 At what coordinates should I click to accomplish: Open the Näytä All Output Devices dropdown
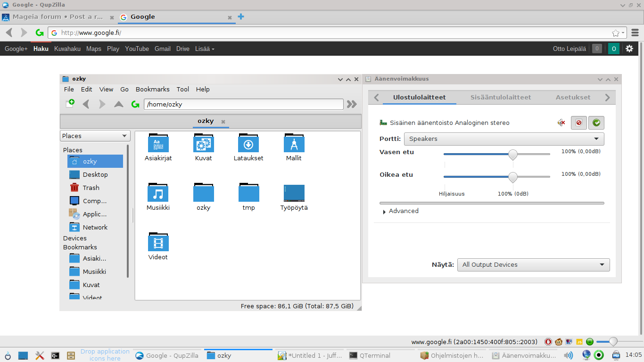coord(534,265)
